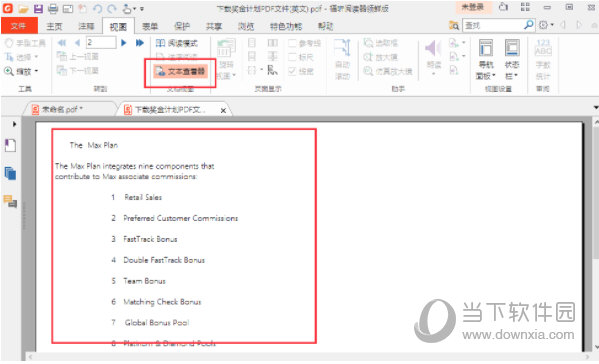Click the skin shirt icon in title bar

pos(503,7)
